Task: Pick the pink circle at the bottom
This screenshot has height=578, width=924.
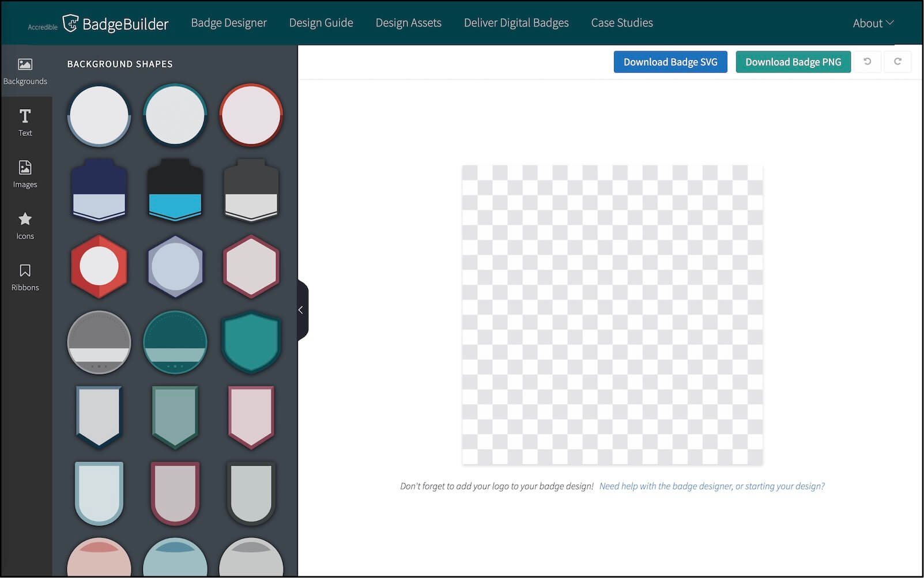Action: tap(99, 557)
